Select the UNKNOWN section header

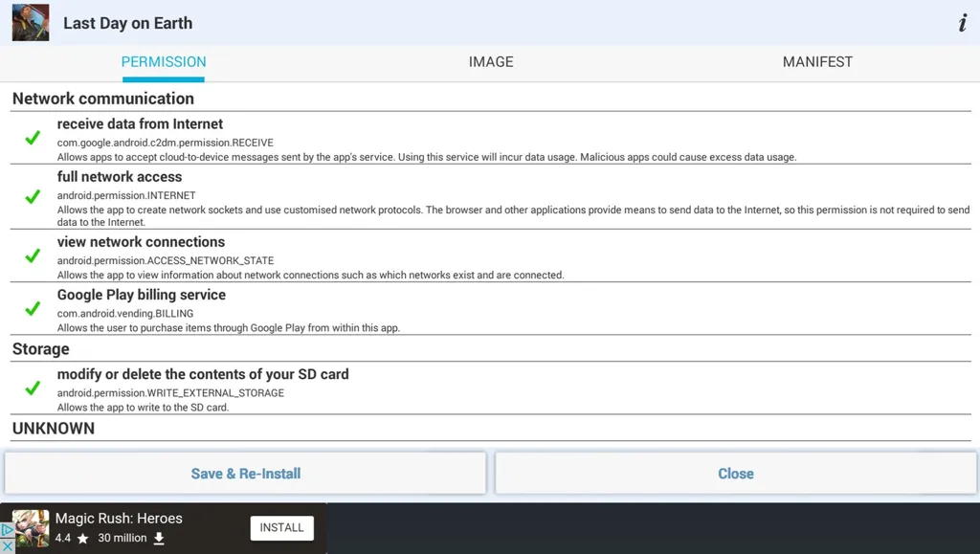[54, 429]
